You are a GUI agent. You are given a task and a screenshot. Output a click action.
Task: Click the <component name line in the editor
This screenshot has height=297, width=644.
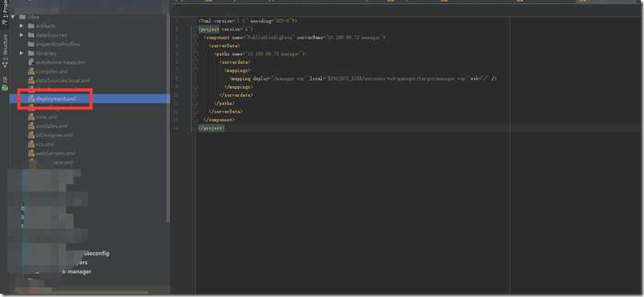tap(294, 38)
